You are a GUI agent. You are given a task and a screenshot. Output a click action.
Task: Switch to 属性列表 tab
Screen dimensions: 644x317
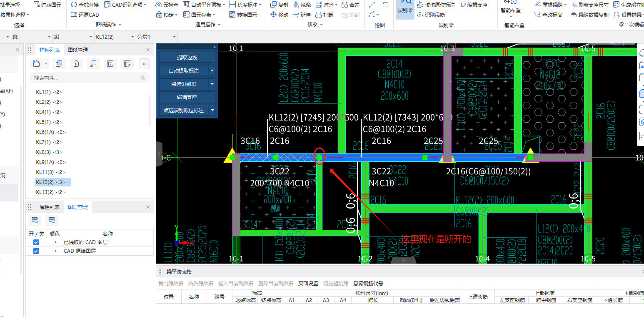tap(50, 207)
